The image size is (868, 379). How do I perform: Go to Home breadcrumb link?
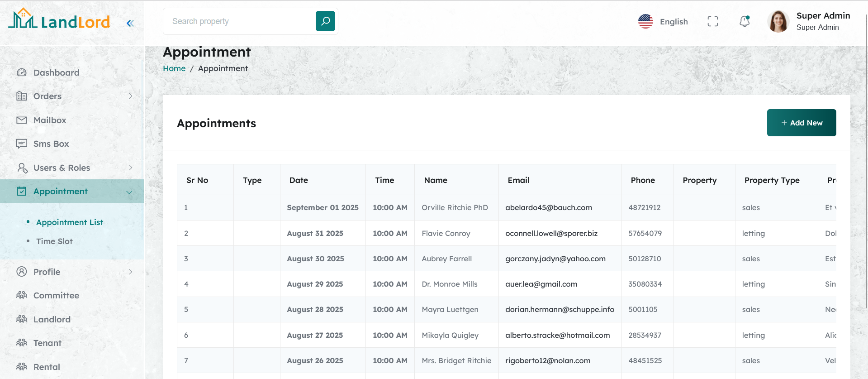click(x=174, y=68)
